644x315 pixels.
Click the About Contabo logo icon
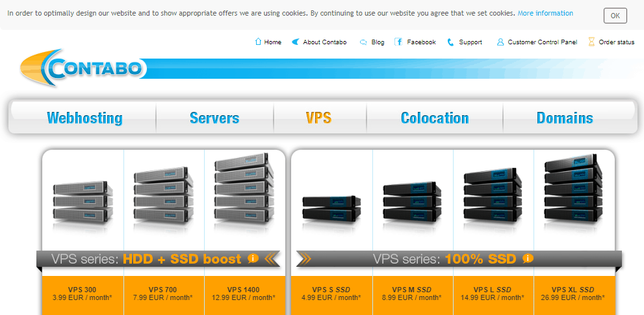coord(295,42)
